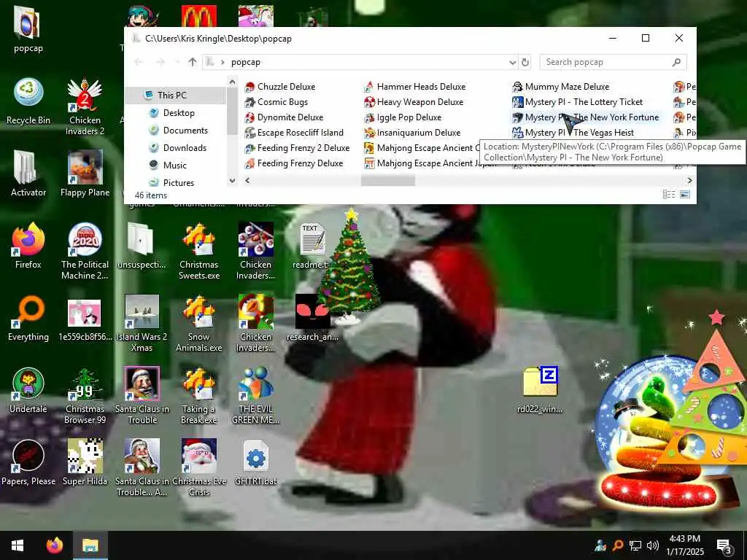Select Taking a Break.exe icon
Image resolution: width=747 pixels, height=560 pixels.
198,396
